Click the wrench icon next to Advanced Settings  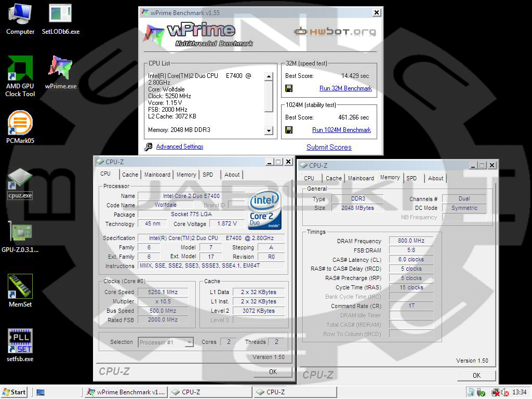click(x=148, y=147)
